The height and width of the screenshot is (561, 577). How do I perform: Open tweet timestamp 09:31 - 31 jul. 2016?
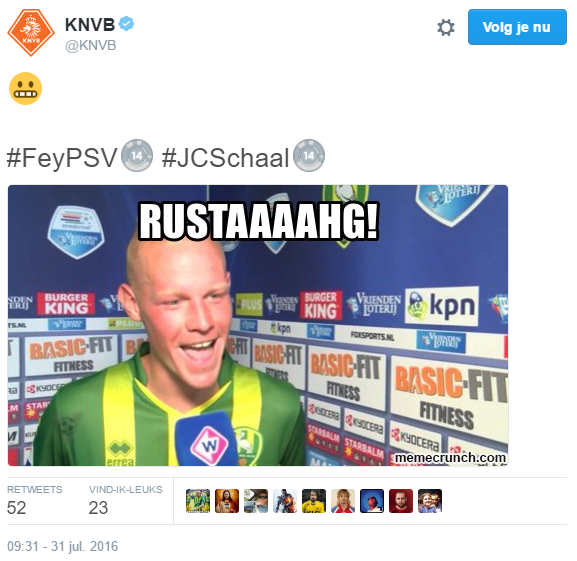pos(63,546)
